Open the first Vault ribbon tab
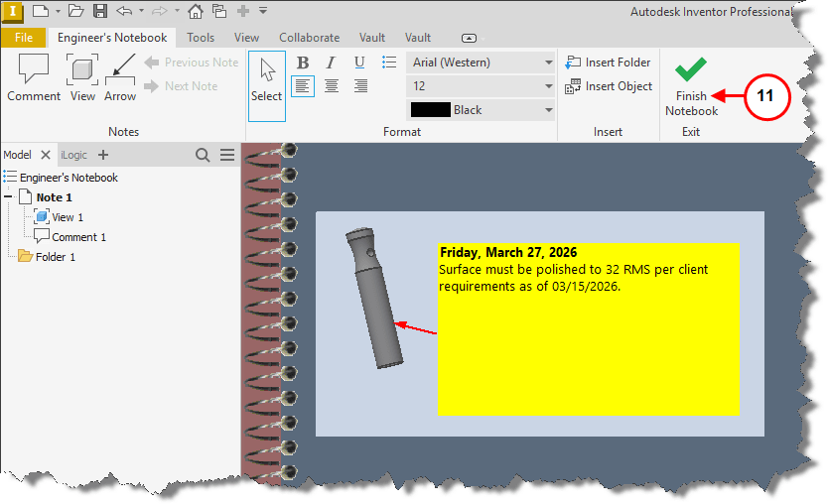 tap(372, 38)
